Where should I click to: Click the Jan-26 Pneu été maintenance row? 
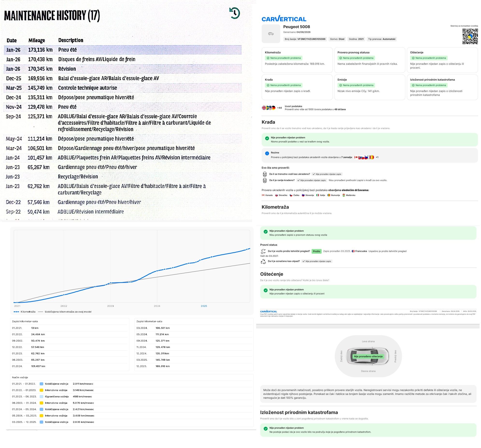(x=123, y=49)
